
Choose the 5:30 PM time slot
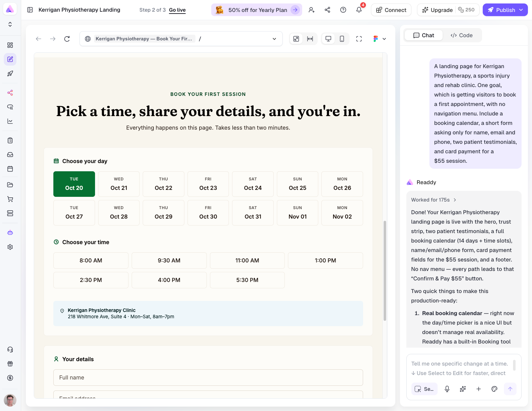click(x=247, y=280)
